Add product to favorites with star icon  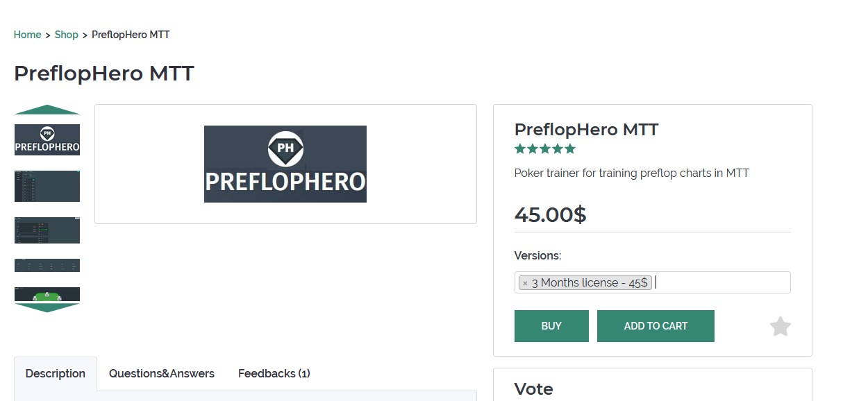781,326
